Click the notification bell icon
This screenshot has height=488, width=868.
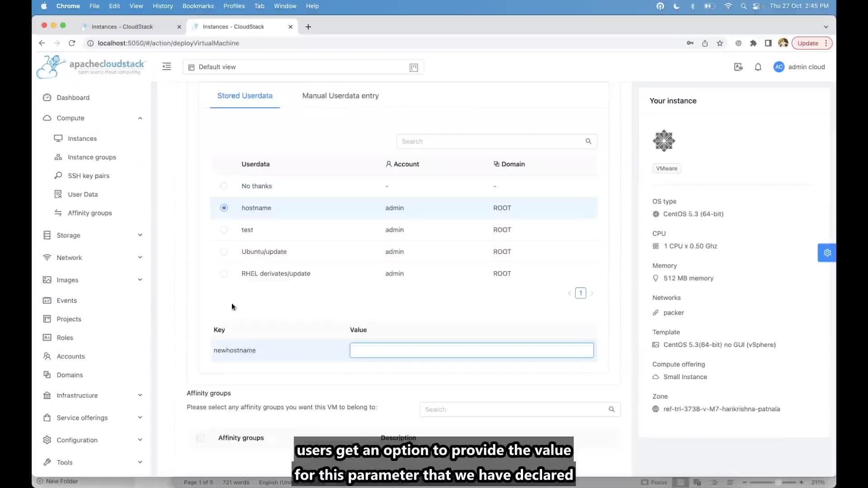[758, 67]
